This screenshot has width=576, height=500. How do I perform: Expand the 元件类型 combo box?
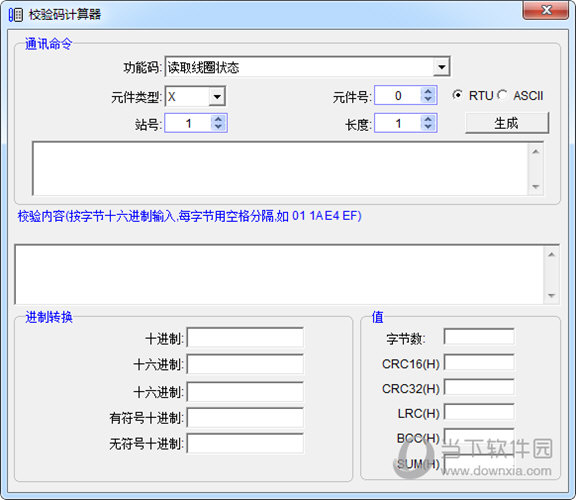pos(217,97)
